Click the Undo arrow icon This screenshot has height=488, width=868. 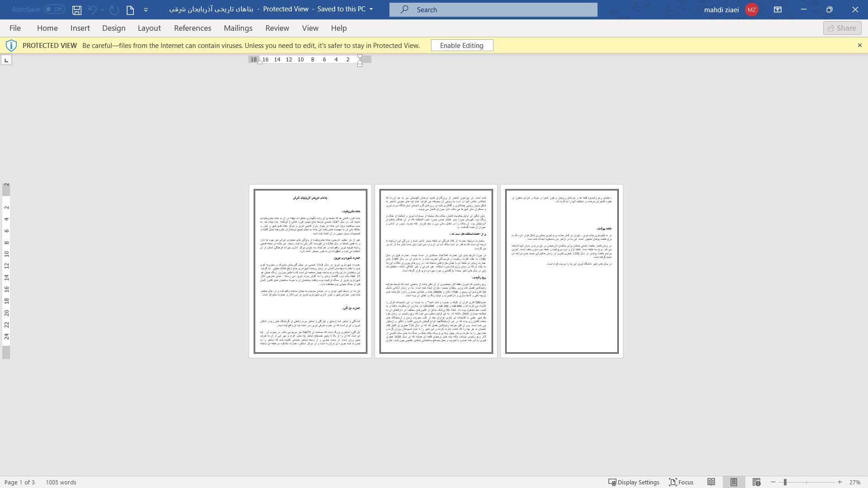coord(92,9)
